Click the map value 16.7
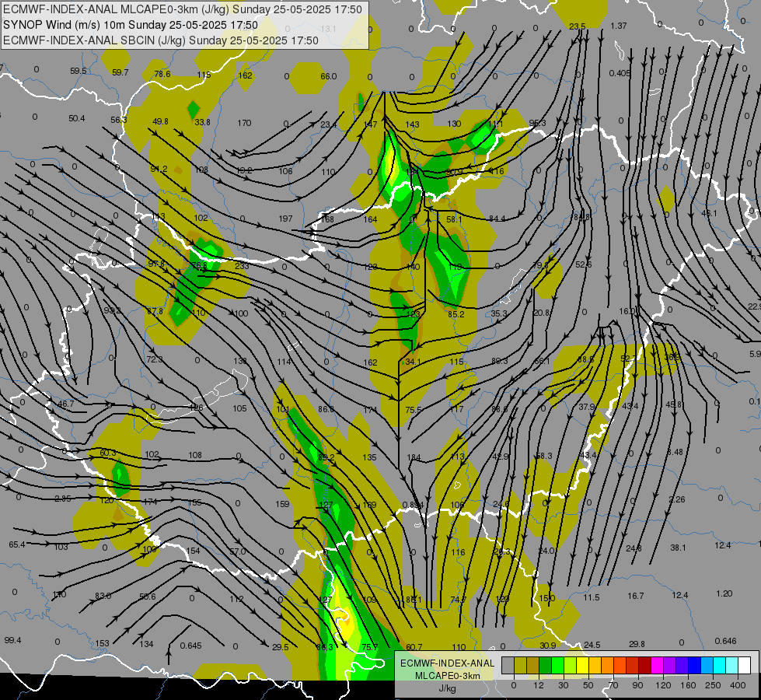Screen dimensions: 761x700 pos(636,596)
